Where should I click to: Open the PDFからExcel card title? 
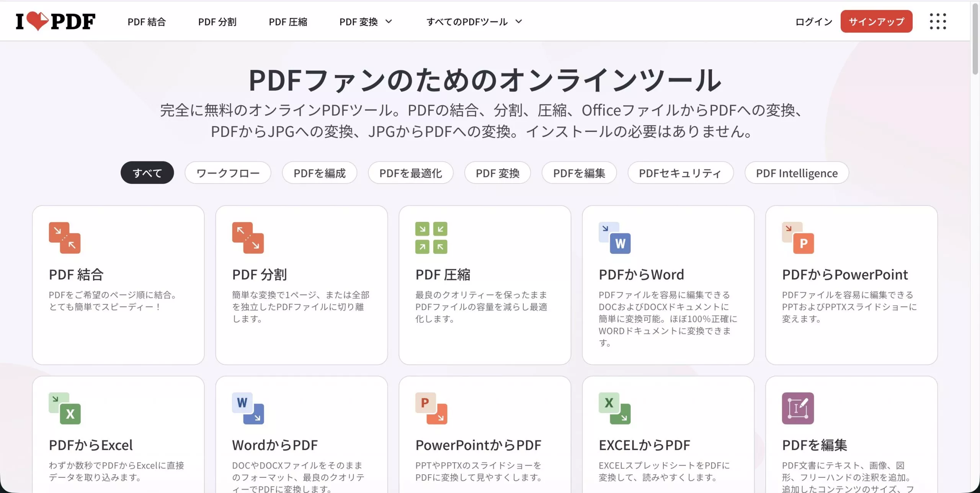pos(91,445)
